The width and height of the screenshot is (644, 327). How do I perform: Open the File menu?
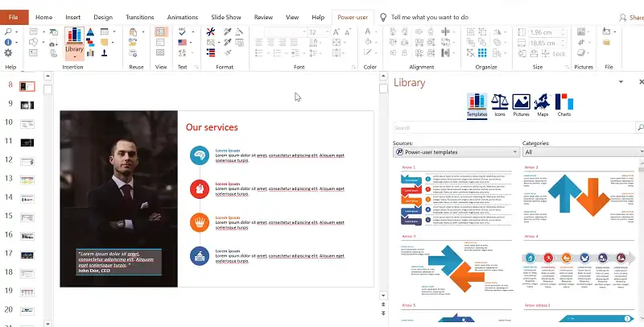point(13,17)
